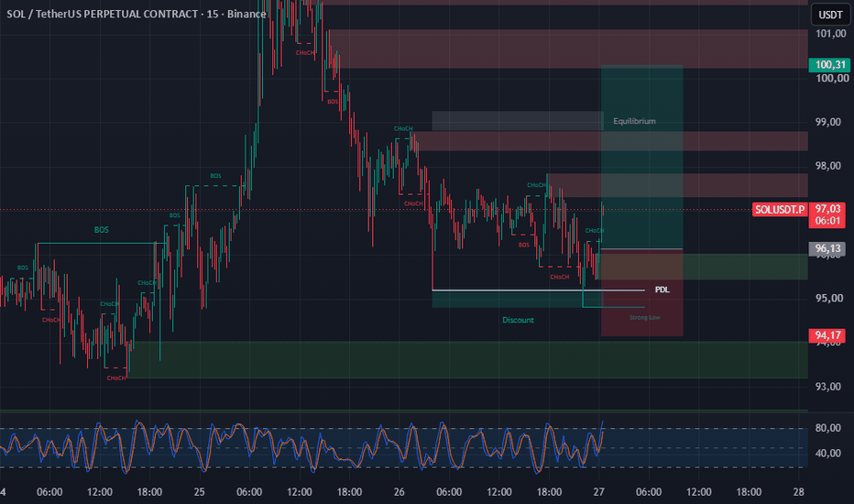Click the date 25 on the time axis

200,492
